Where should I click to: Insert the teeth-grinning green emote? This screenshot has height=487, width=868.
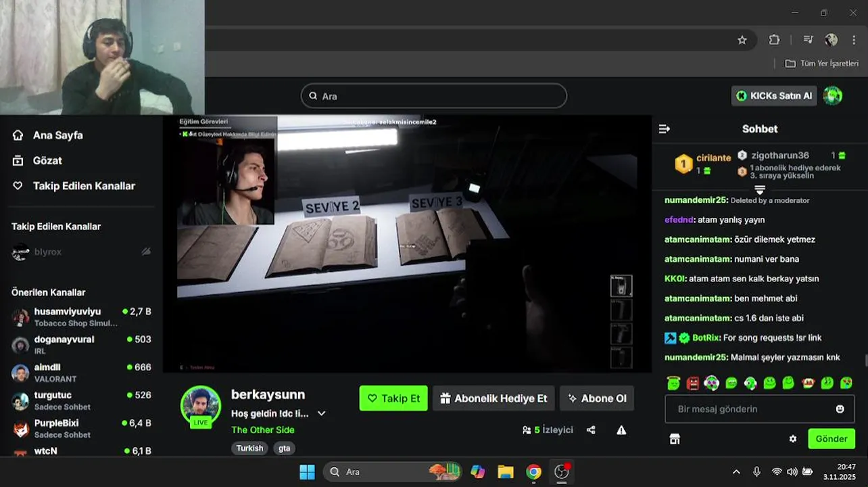click(731, 383)
